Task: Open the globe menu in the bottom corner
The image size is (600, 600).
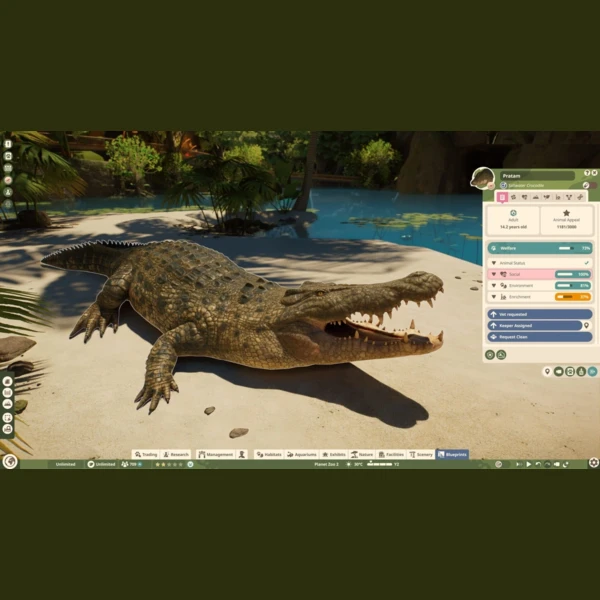Action: pos(10,461)
